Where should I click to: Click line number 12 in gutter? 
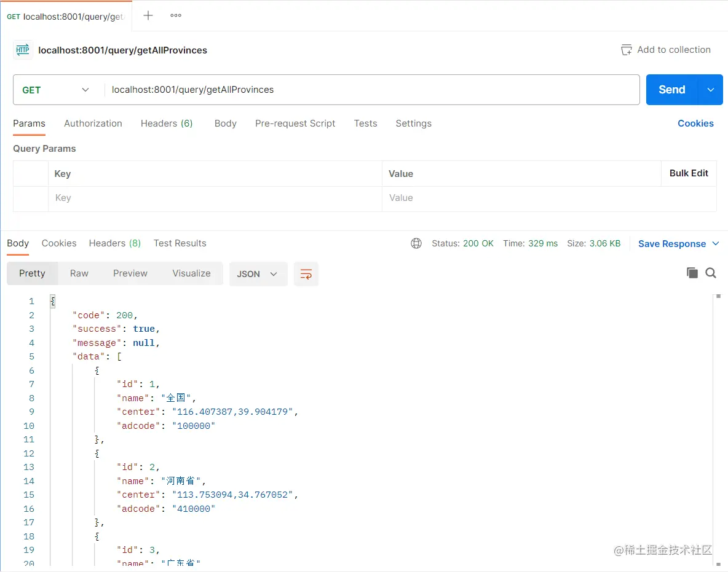(x=29, y=453)
